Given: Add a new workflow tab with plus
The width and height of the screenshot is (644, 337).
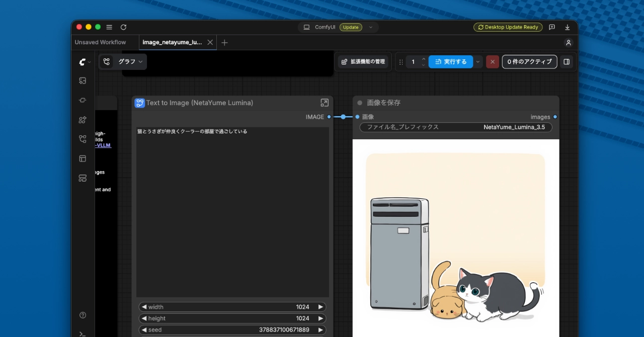Looking at the screenshot, I should (224, 42).
